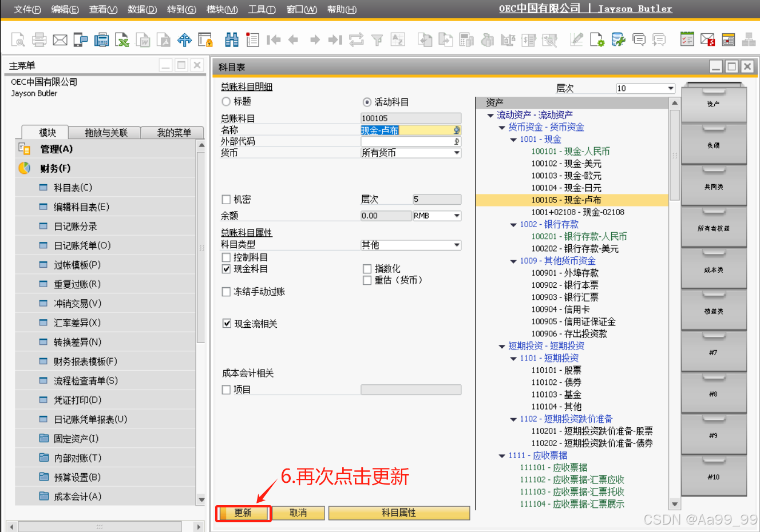
Task: Open the 所有者权益 account drawer
Action: point(714,228)
